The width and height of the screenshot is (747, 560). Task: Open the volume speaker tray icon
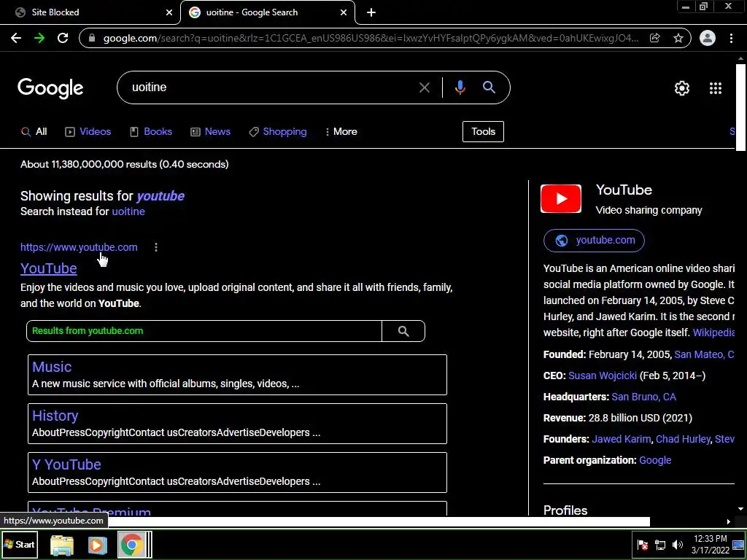(x=678, y=545)
